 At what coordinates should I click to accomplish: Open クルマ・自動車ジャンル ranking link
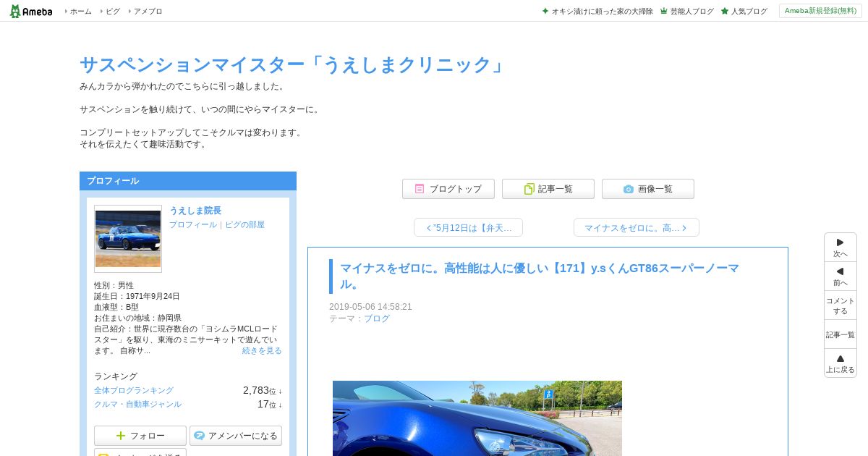pyautogui.click(x=137, y=404)
